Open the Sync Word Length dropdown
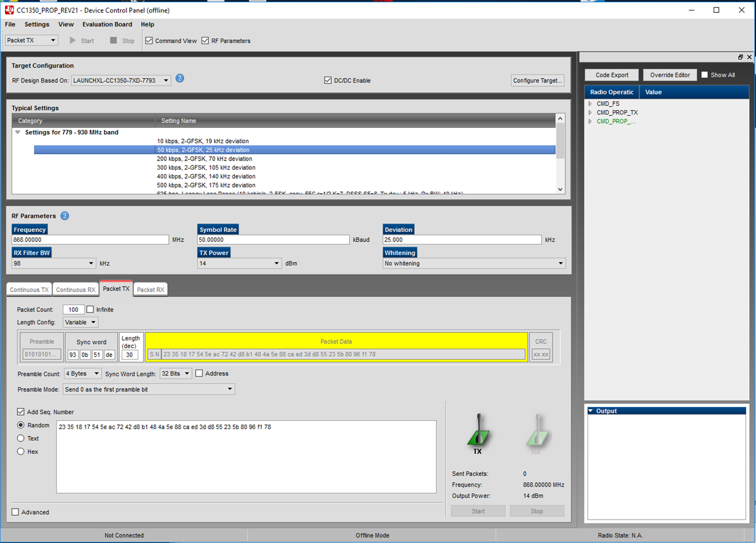 click(x=176, y=373)
